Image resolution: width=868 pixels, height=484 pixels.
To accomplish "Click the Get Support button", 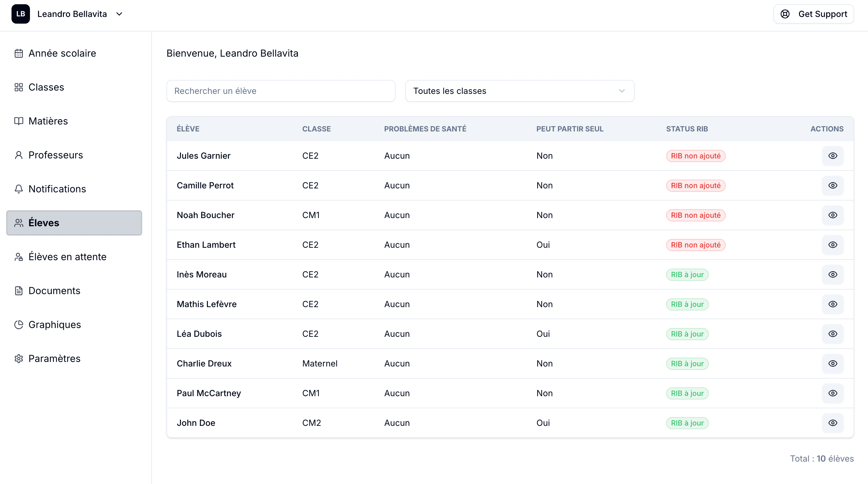I will (x=814, y=14).
